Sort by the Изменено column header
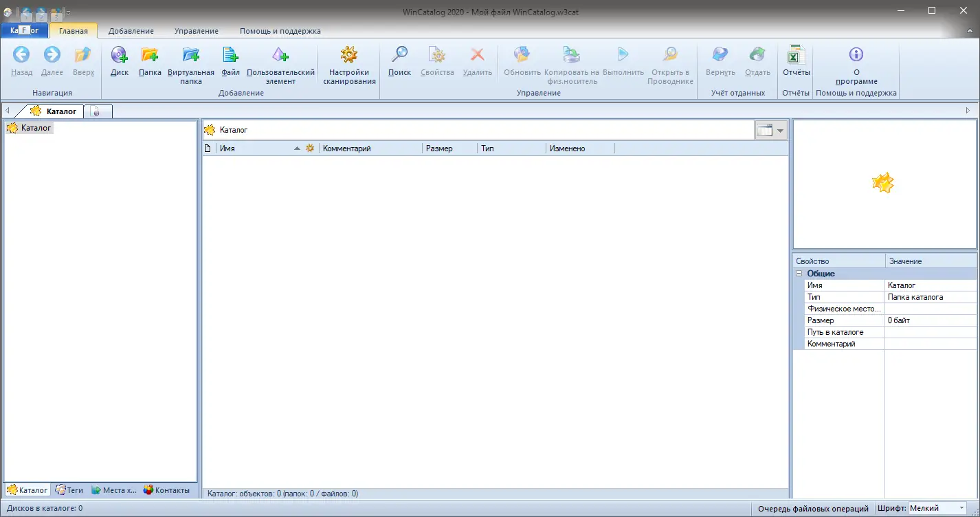 [581, 148]
